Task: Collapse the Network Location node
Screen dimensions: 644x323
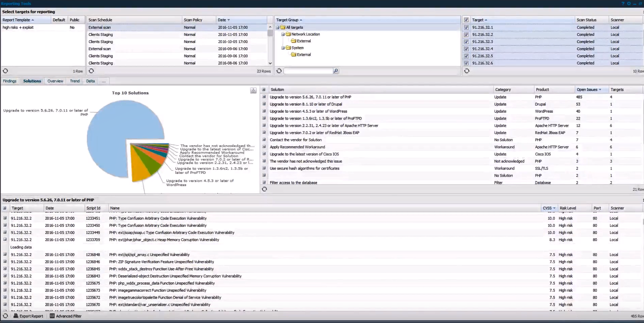Action: click(x=283, y=34)
